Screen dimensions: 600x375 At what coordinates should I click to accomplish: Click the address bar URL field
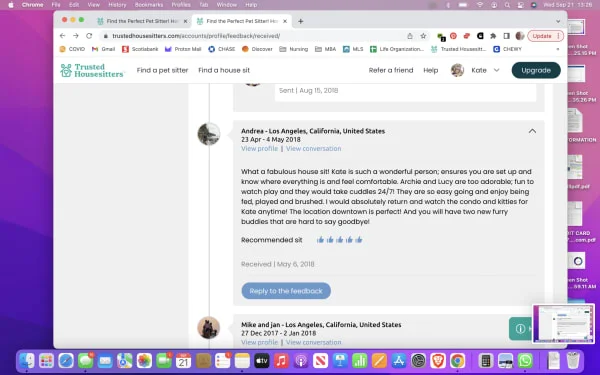(x=253, y=36)
